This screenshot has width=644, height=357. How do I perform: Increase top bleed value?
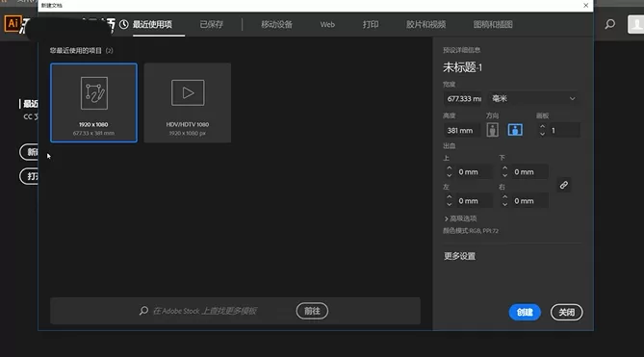pyautogui.click(x=449, y=168)
